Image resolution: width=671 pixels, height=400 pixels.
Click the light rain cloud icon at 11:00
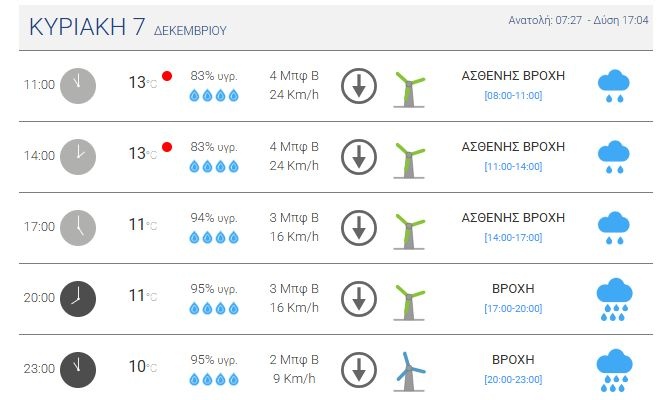613,87
